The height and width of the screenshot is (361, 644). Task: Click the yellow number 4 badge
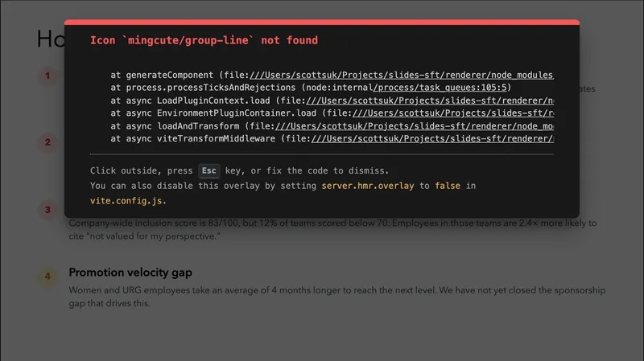47,276
